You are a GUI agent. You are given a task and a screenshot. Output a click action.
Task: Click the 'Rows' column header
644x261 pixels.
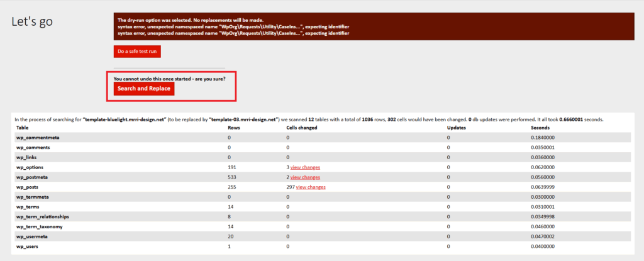pyautogui.click(x=233, y=128)
